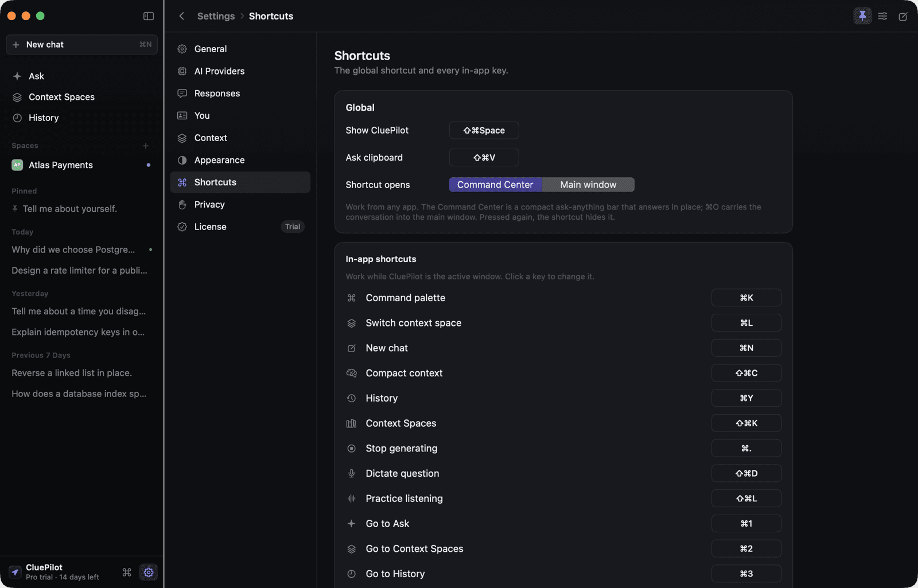This screenshot has width=918, height=588.
Task: Edit the Dictate question shortcut key
Action: (746, 473)
